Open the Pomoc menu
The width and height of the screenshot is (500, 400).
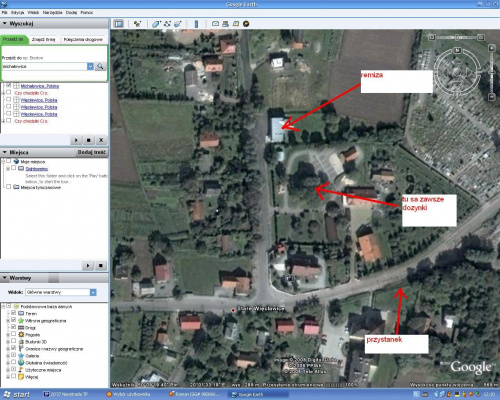pyautogui.click(x=87, y=12)
